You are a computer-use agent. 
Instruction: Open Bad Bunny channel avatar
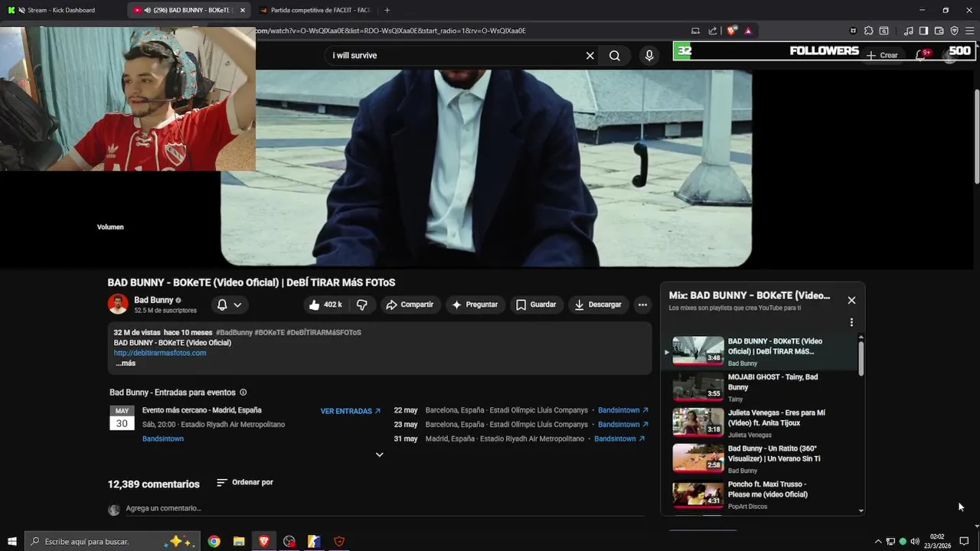[x=118, y=304]
